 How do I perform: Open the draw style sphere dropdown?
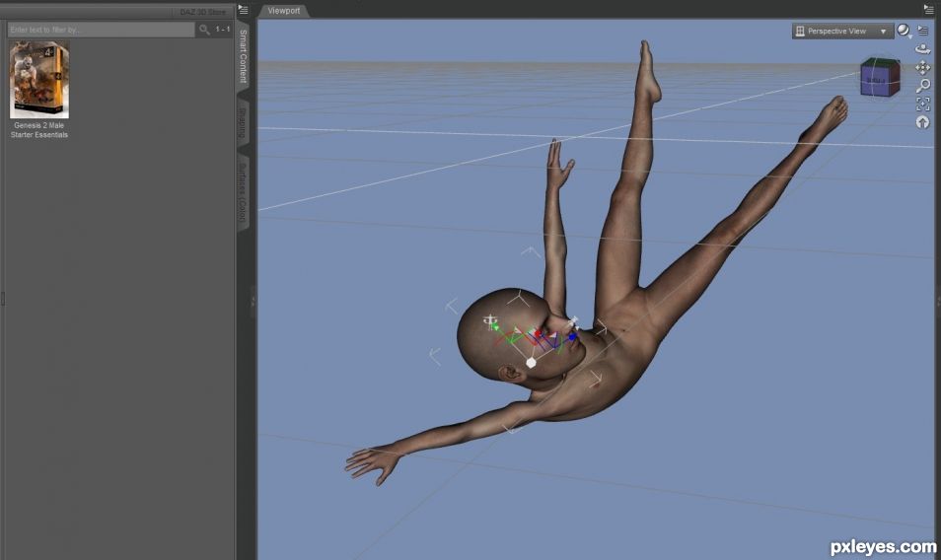[904, 31]
